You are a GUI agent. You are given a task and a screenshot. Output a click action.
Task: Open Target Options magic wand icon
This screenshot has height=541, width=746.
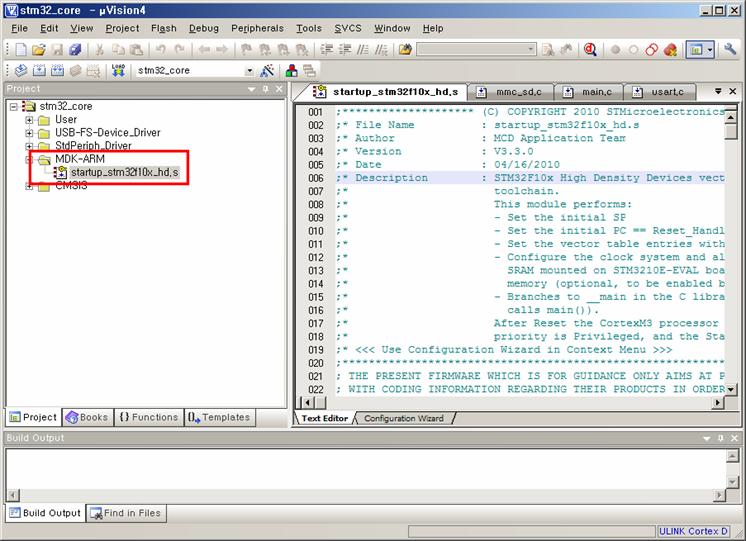pyautogui.click(x=267, y=71)
